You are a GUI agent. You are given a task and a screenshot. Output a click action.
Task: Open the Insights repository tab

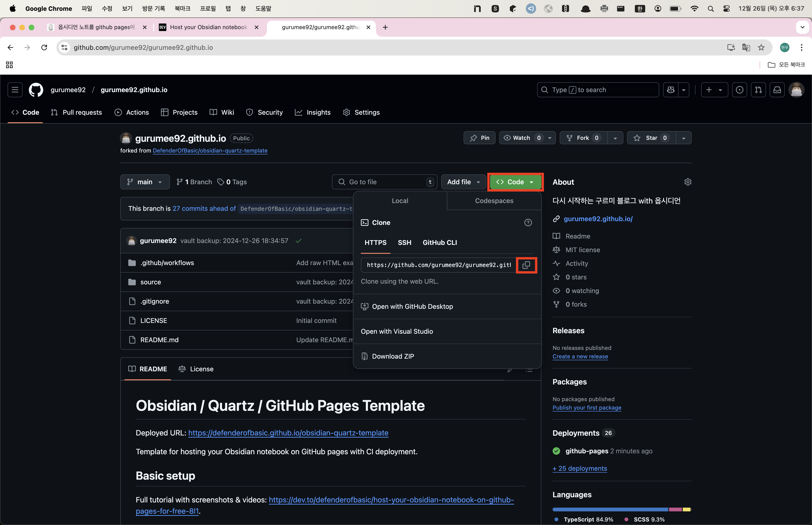click(313, 113)
